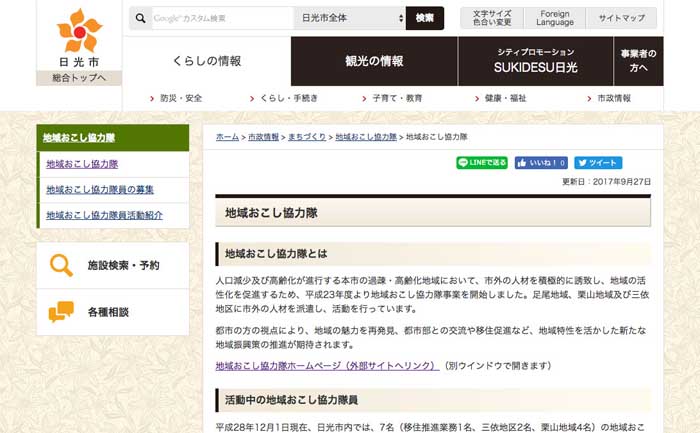Open 地域おこし協力隊ホームページ external link
This screenshot has width=700, height=433.
click(x=327, y=366)
